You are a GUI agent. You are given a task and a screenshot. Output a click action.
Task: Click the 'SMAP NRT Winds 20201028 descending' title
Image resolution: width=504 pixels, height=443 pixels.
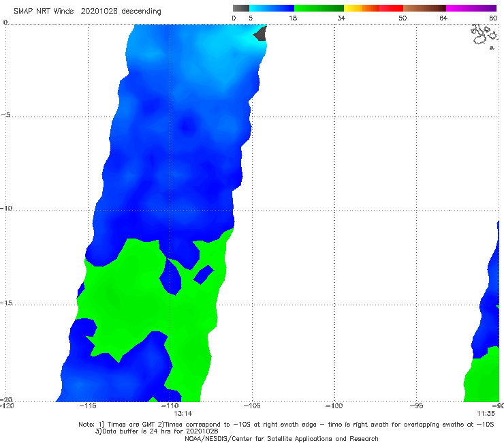pyautogui.click(x=87, y=11)
